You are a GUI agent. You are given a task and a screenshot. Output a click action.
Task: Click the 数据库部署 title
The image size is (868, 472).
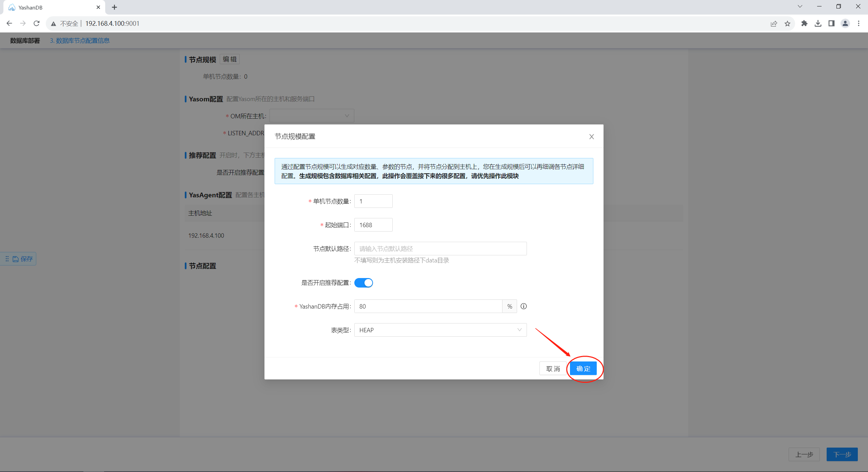(x=25, y=41)
